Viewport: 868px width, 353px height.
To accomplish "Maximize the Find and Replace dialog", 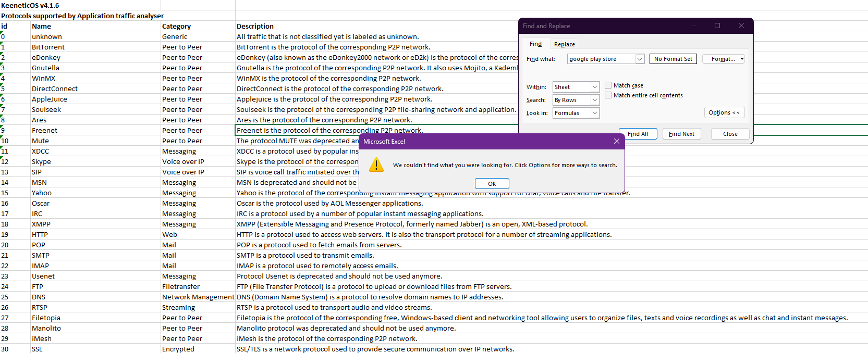I will coord(717,26).
